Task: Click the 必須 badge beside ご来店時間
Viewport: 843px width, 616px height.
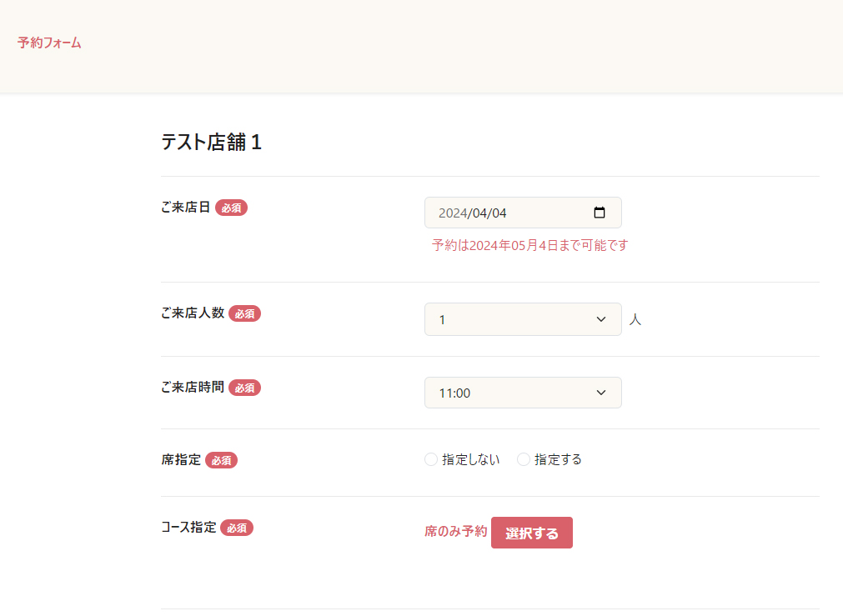Action: pyautogui.click(x=244, y=388)
